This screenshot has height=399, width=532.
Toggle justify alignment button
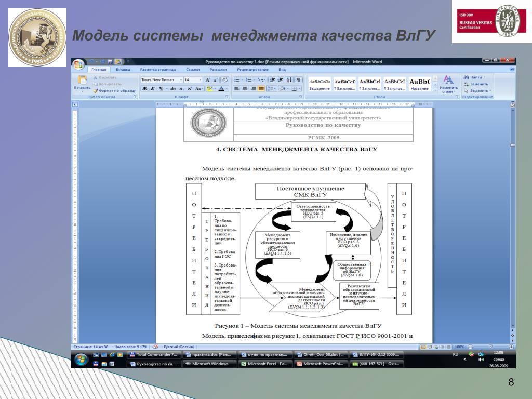261,88
